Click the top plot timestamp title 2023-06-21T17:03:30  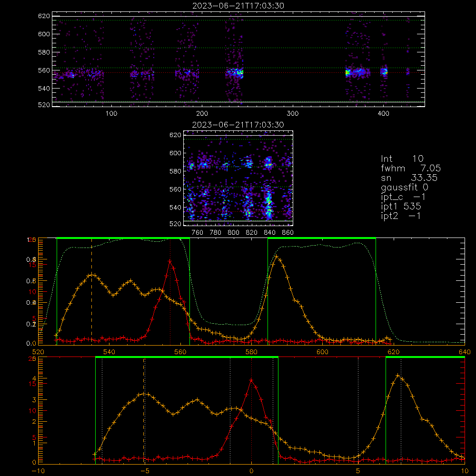pyautogui.click(x=238, y=6)
